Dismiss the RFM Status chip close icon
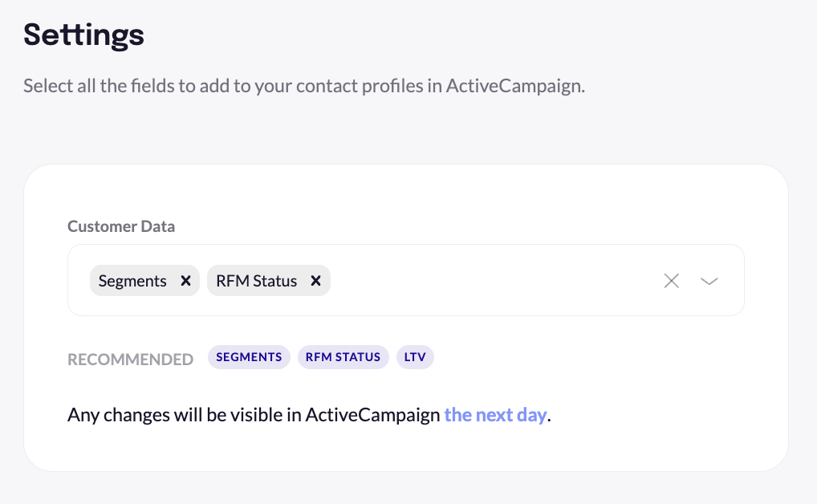Image resolution: width=817 pixels, height=504 pixels. 315,280
